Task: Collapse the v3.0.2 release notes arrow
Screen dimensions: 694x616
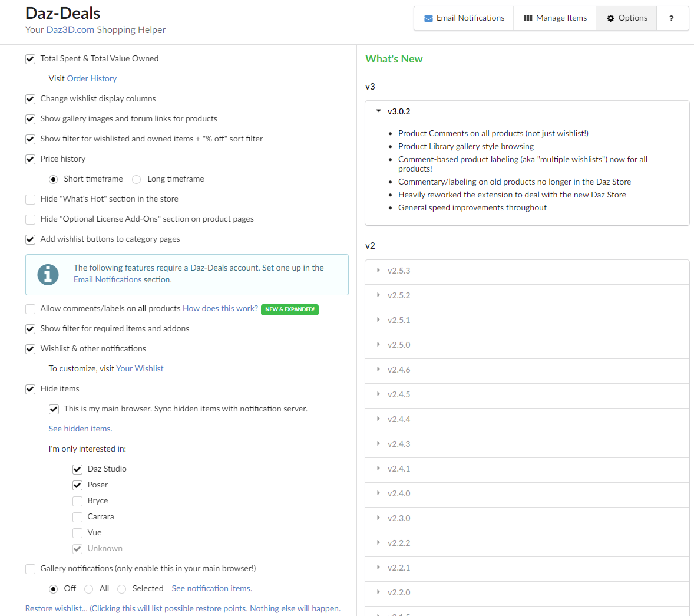Action: pos(379,111)
